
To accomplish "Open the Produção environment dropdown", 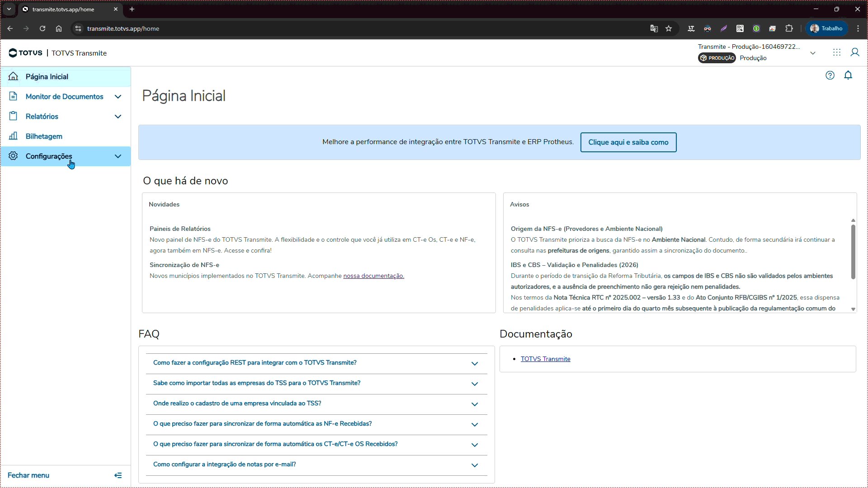I will coord(812,53).
